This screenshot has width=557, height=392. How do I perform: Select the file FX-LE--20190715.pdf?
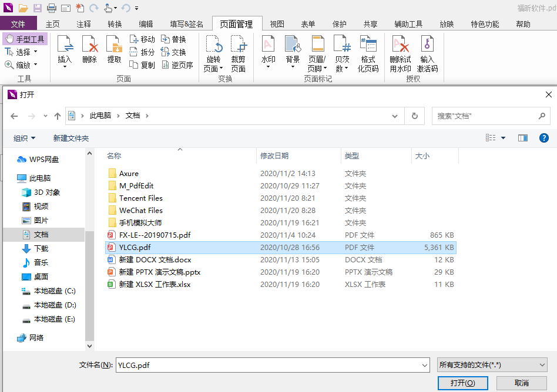click(281, 235)
